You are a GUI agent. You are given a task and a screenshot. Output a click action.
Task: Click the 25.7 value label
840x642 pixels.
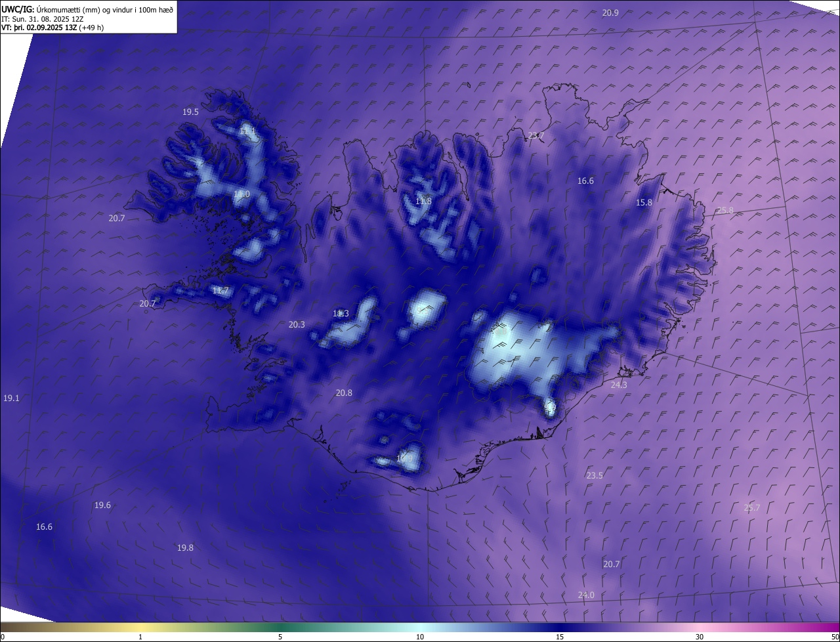[x=752, y=507]
